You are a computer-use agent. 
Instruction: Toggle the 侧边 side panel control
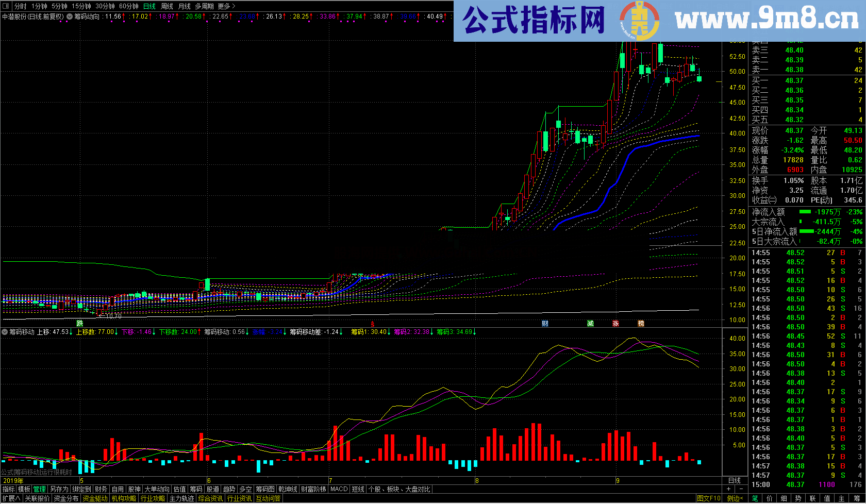click(x=735, y=498)
